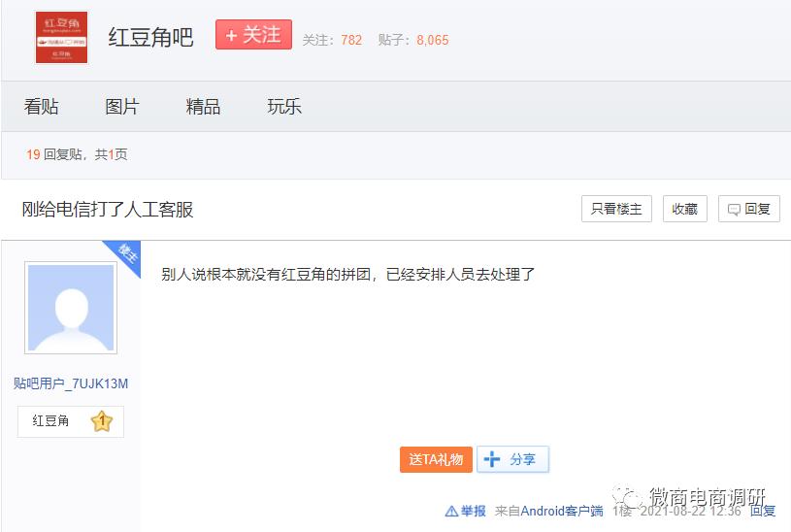This screenshot has width=791, height=532.
Task: Open the 精品 tab
Action: click(203, 107)
